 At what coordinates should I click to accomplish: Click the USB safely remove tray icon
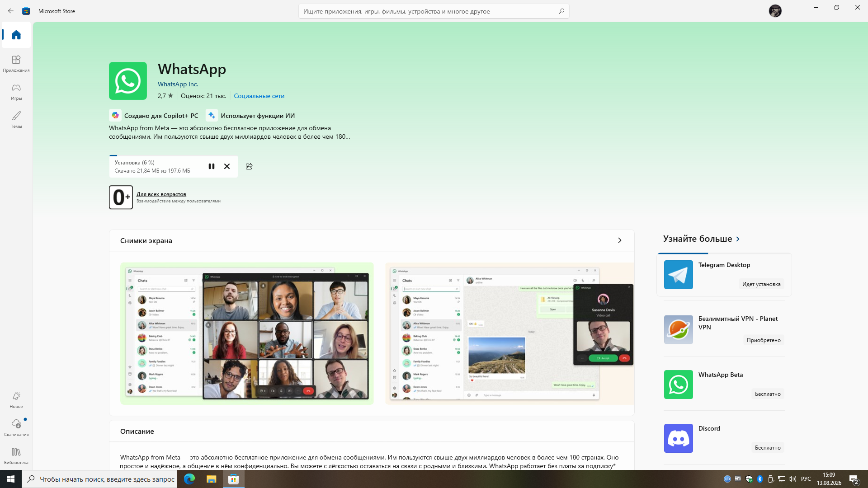771,479
